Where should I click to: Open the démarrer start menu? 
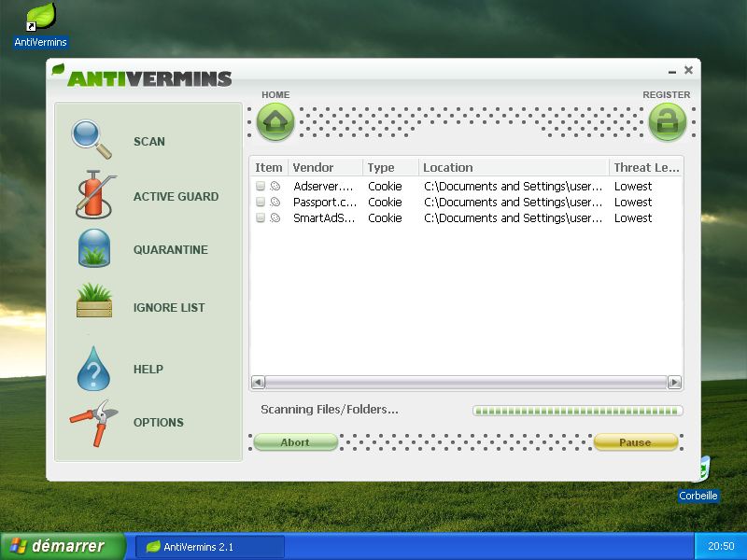point(63,546)
